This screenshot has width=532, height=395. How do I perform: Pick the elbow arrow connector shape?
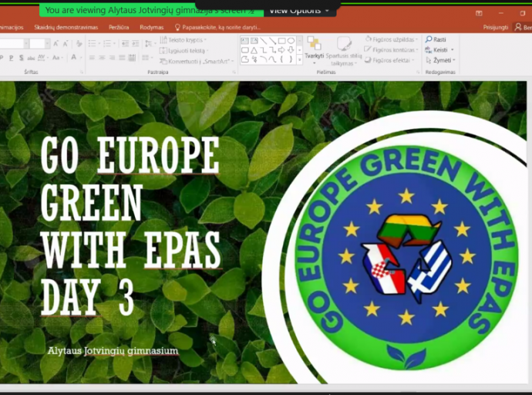click(x=272, y=50)
